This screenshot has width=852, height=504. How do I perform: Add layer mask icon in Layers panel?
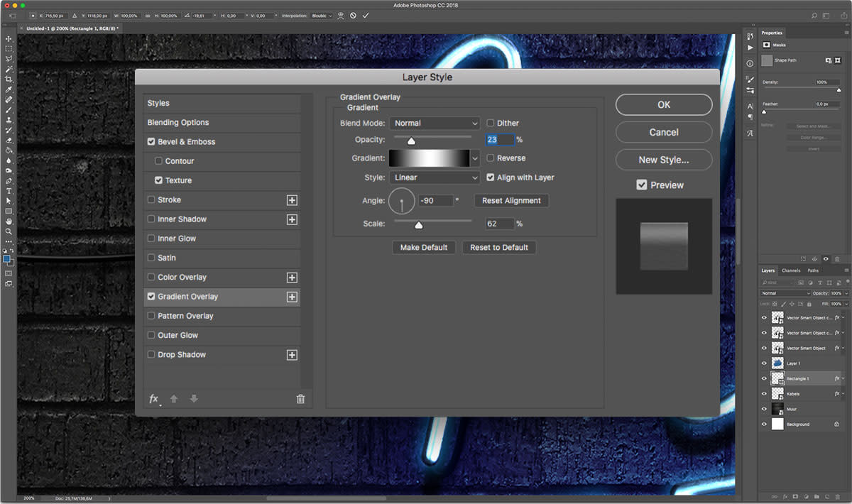795,495
